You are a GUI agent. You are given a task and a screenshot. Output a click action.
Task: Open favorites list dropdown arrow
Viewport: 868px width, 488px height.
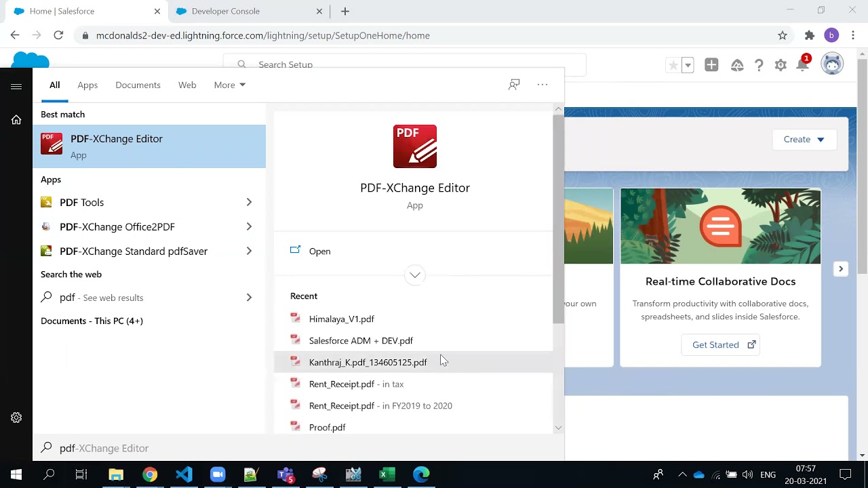[x=688, y=65]
